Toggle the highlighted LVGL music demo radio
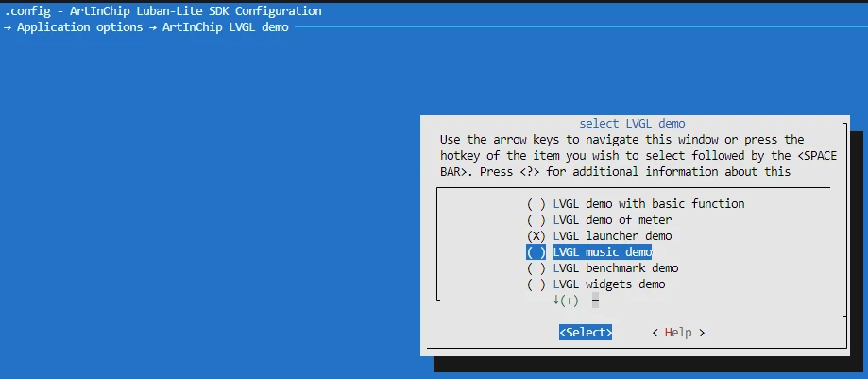 536,252
